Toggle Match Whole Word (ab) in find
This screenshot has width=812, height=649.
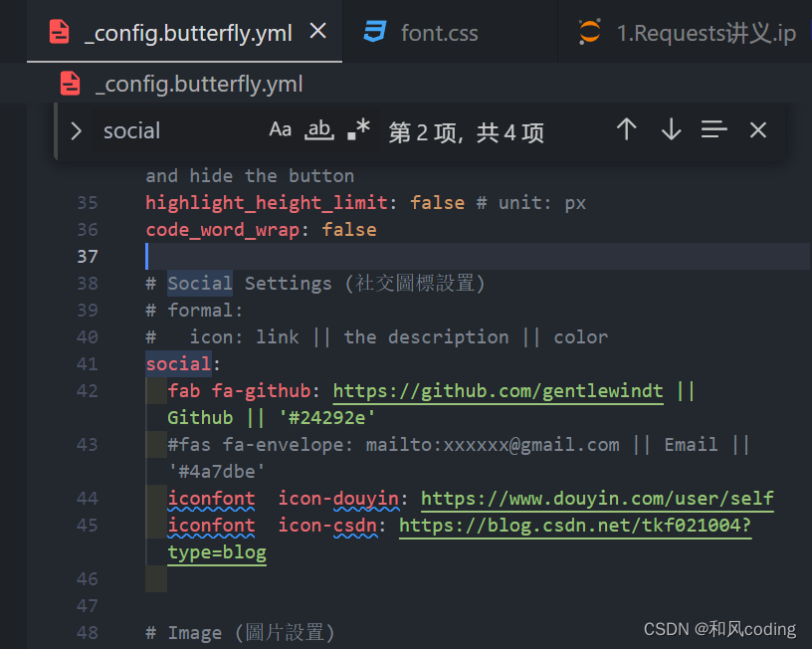(319, 129)
